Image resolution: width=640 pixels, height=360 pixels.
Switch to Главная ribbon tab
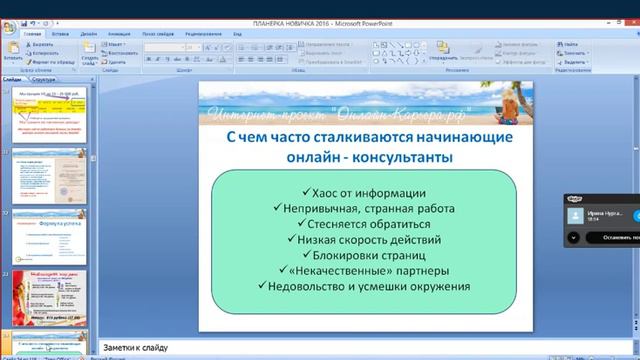point(32,34)
